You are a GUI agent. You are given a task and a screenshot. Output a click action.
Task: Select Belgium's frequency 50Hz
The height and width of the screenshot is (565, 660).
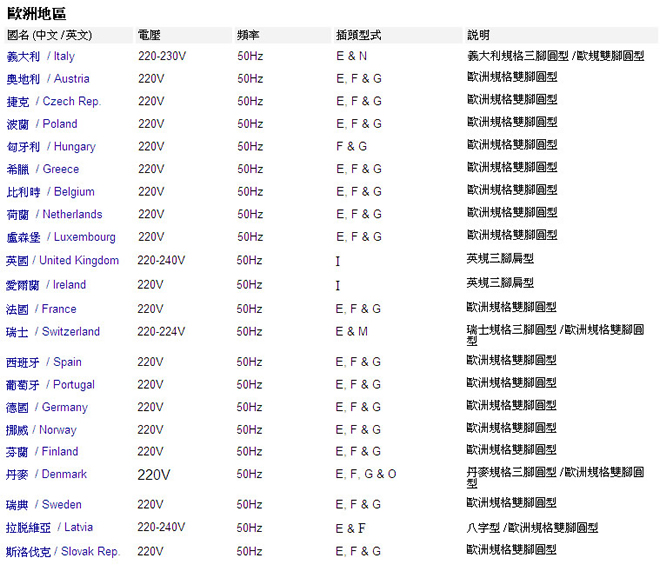click(x=250, y=192)
